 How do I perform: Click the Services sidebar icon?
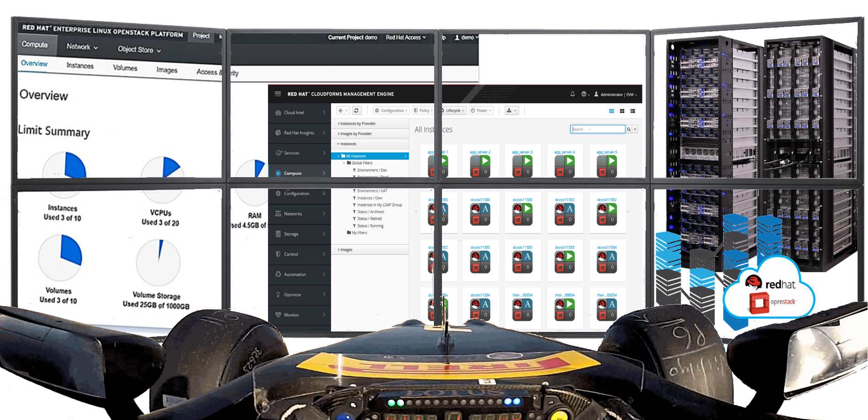tap(279, 153)
